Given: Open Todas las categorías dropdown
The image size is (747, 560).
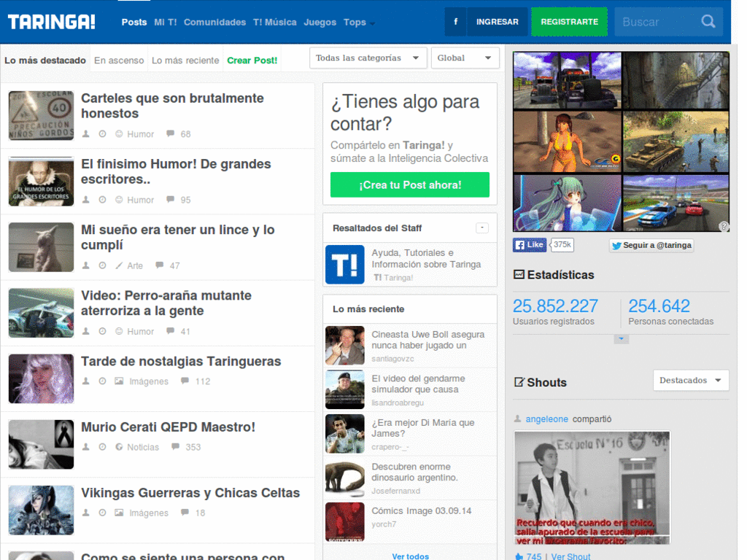Looking at the screenshot, I should point(368,58).
